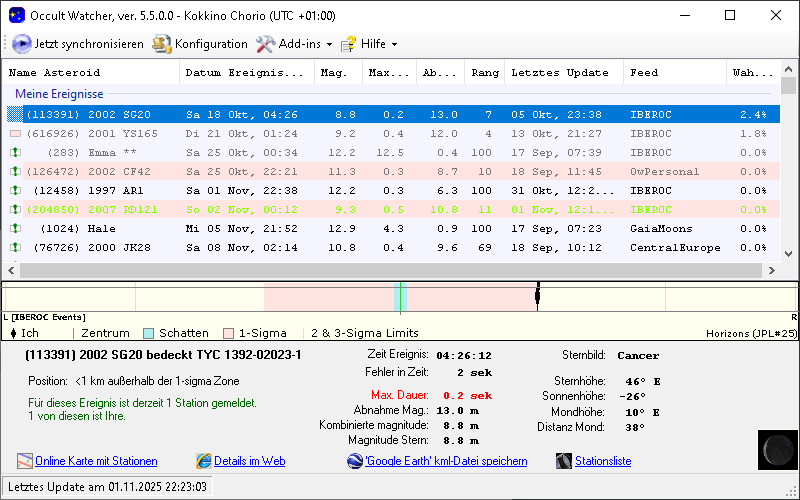Viewport: 800px width, 500px height.
Task: Sort list by the Feed column header
Action: [x=644, y=72]
